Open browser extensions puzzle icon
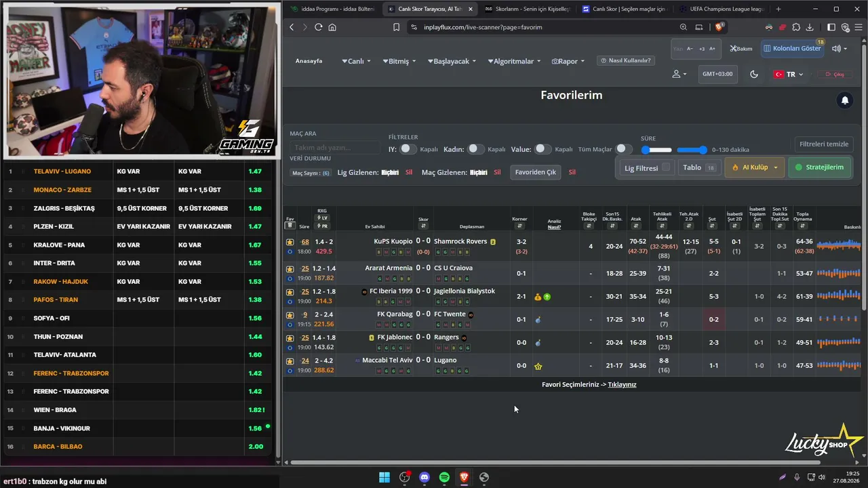The width and height of the screenshot is (868, 488). tap(796, 27)
